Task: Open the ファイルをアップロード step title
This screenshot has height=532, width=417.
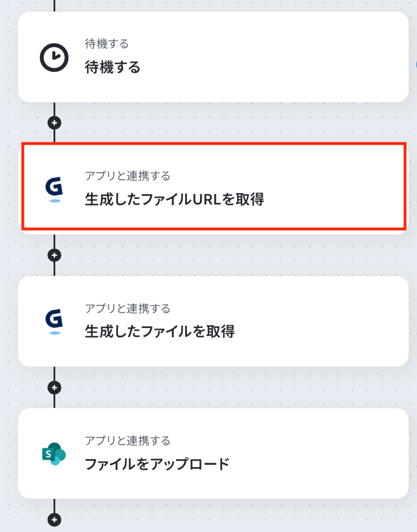Action: (x=157, y=464)
